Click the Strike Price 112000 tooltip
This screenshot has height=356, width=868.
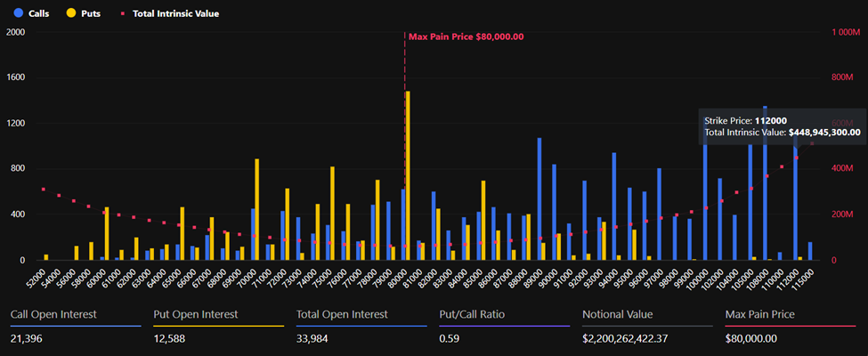(782, 125)
